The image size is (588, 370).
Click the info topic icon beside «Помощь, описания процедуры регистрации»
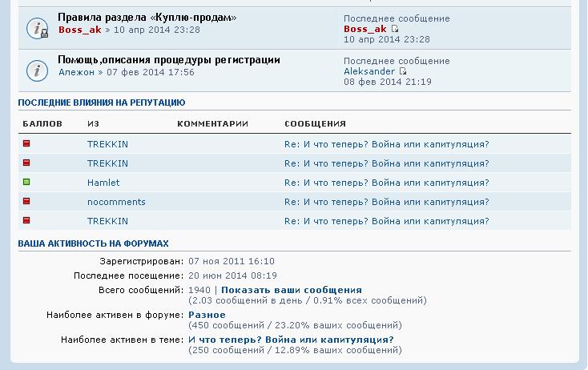tap(38, 70)
